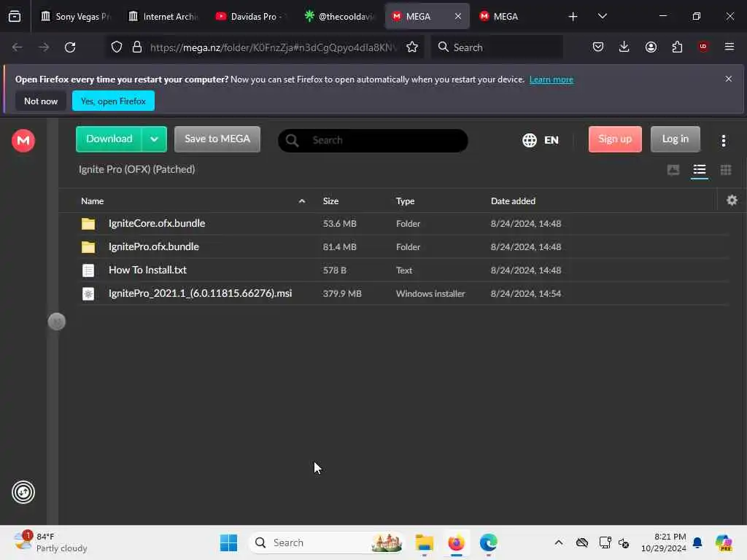
Task: Click the Firefox Search box
Action: [497, 47]
